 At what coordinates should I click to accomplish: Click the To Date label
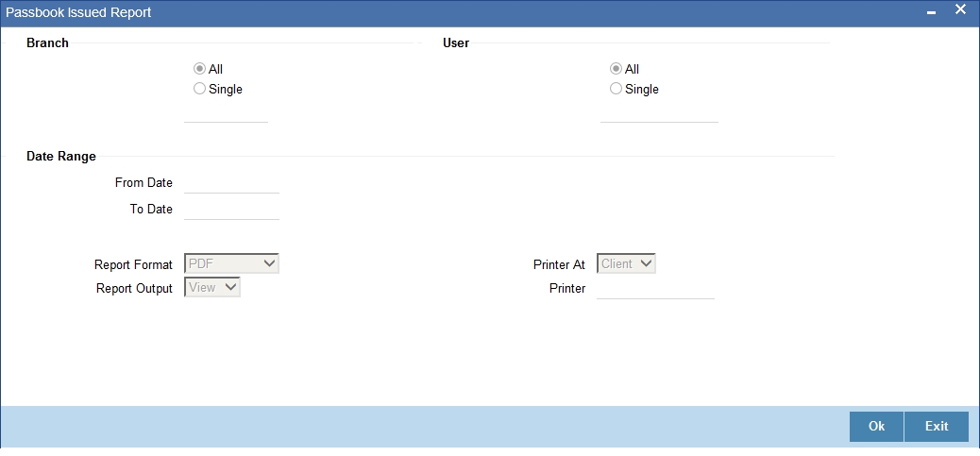coord(151,210)
